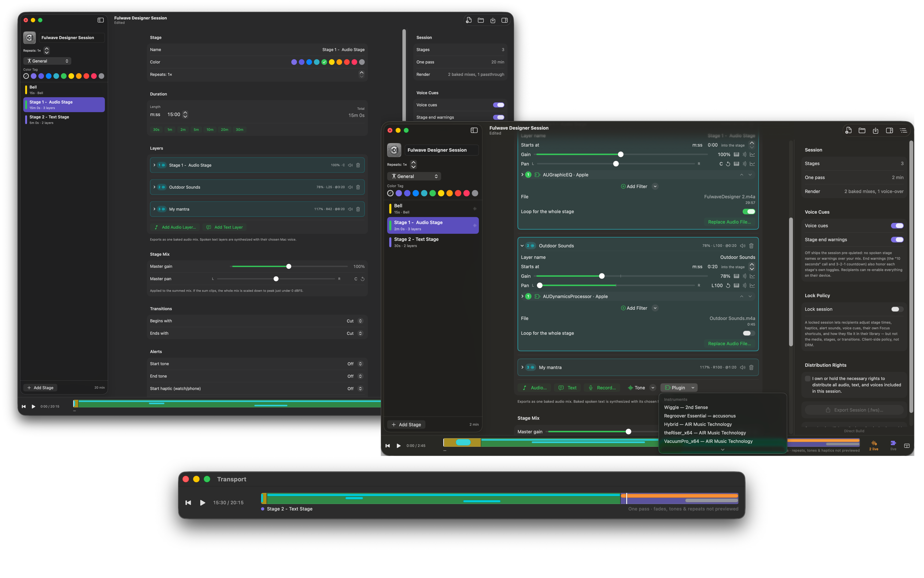Turn off Loop for whole stage, FulwaveDesigner file
Viewport: 924px width, 578px height.
pos(749,212)
